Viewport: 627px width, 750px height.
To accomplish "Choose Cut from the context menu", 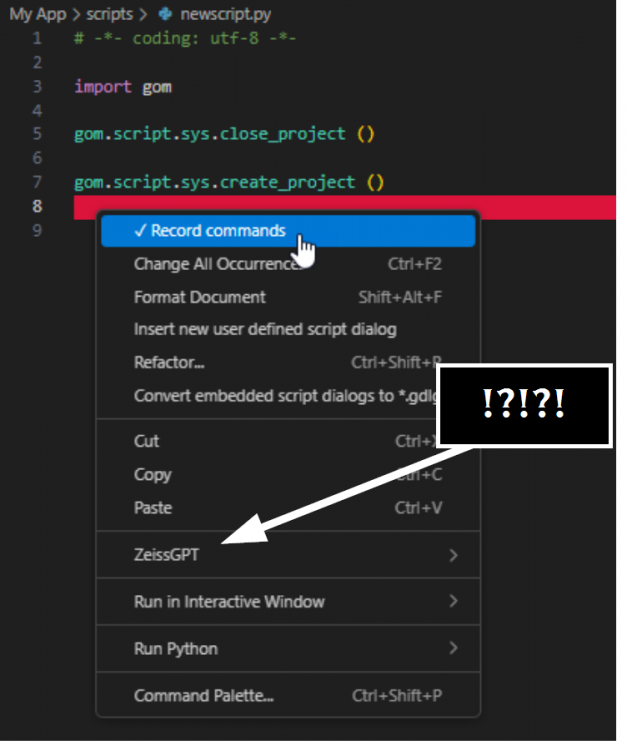I will (147, 441).
